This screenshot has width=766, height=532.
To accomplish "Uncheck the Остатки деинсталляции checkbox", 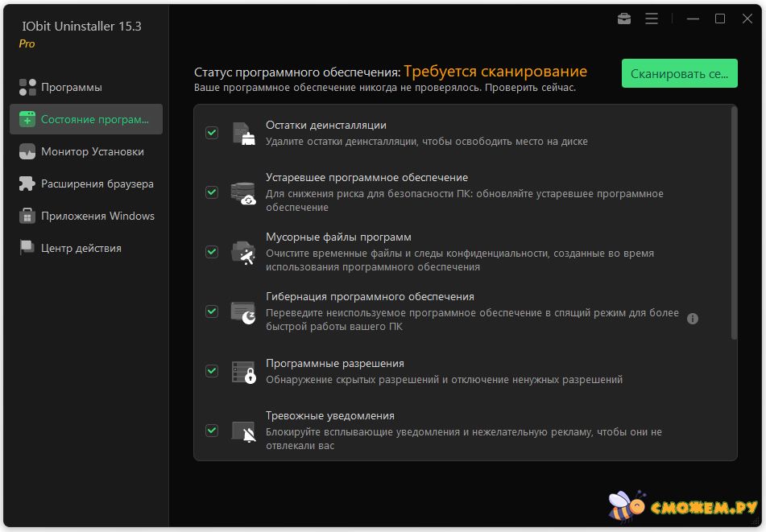I will tap(212, 133).
